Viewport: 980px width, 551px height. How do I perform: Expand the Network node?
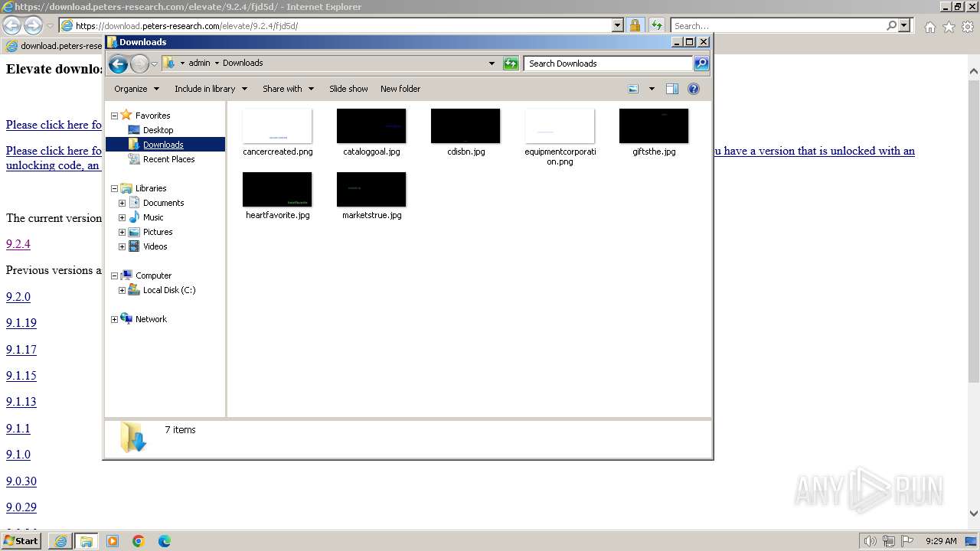point(115,319)
